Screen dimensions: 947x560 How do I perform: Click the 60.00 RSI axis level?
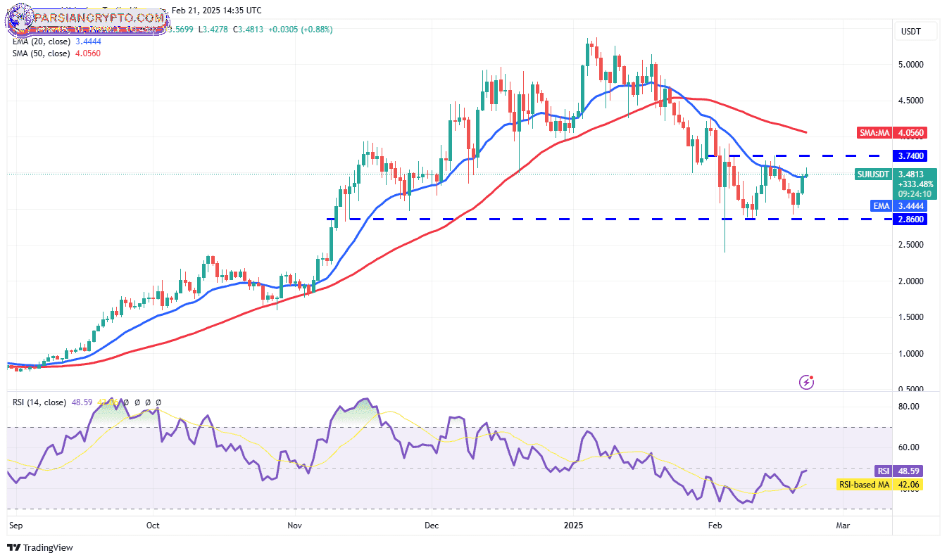pyautogui.click(x=909, y=447)
